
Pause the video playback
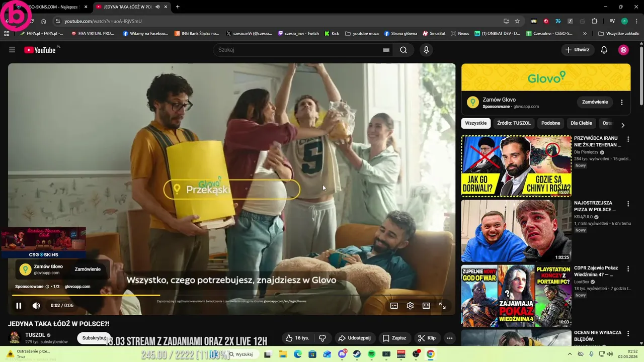tap(19, 306)
